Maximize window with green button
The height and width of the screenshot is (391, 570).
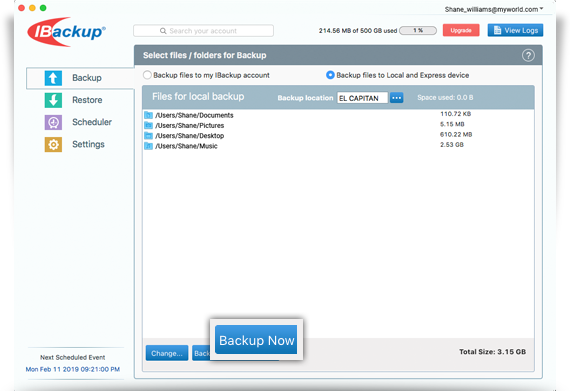click(x=43, y=8)
